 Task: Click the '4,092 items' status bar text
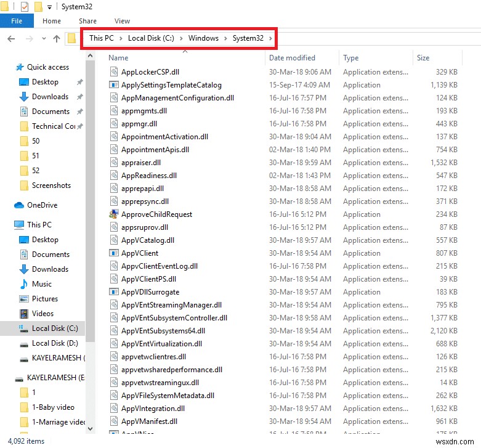point(26,441)
